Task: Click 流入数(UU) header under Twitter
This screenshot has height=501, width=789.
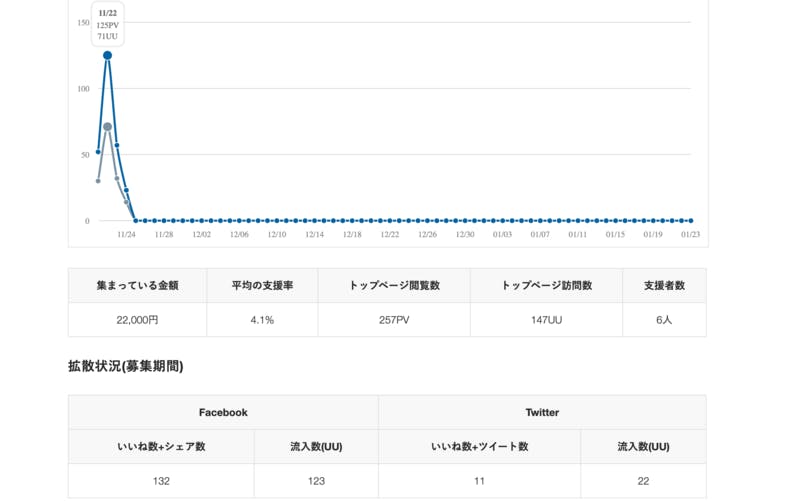Action: click(x=643, y=447)
